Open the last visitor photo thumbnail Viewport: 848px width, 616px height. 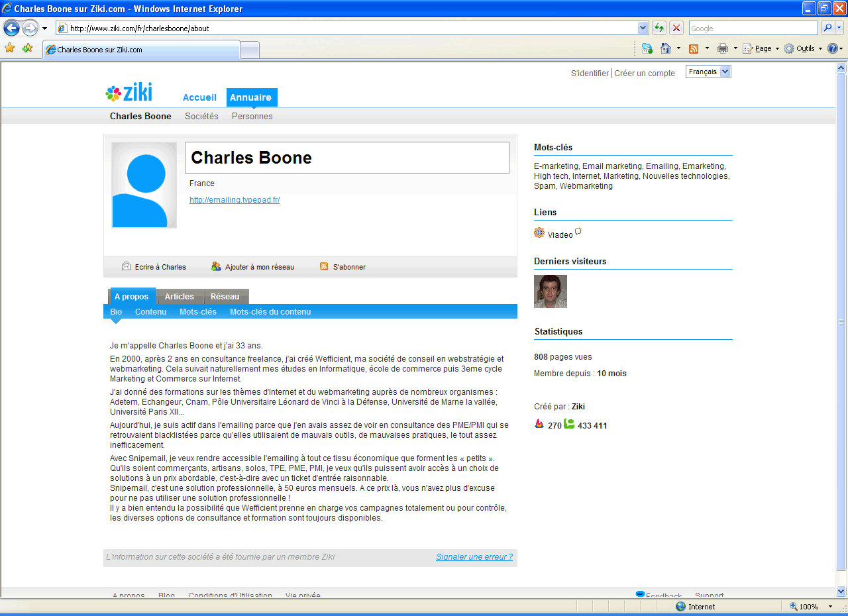tap(551, 291)
